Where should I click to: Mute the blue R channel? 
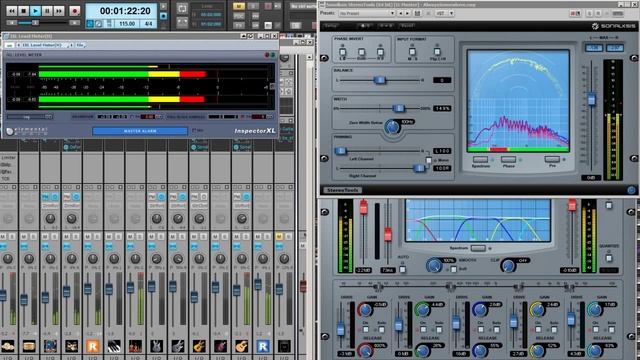pyautogui.click(x=258, y=236)
